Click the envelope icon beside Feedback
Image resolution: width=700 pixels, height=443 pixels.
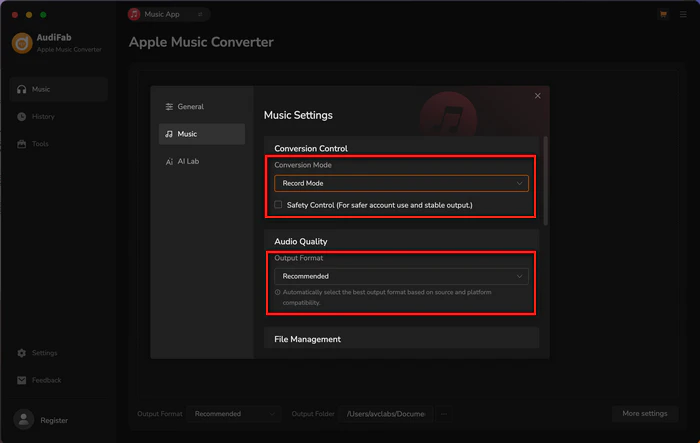click(x=21, y=380)
